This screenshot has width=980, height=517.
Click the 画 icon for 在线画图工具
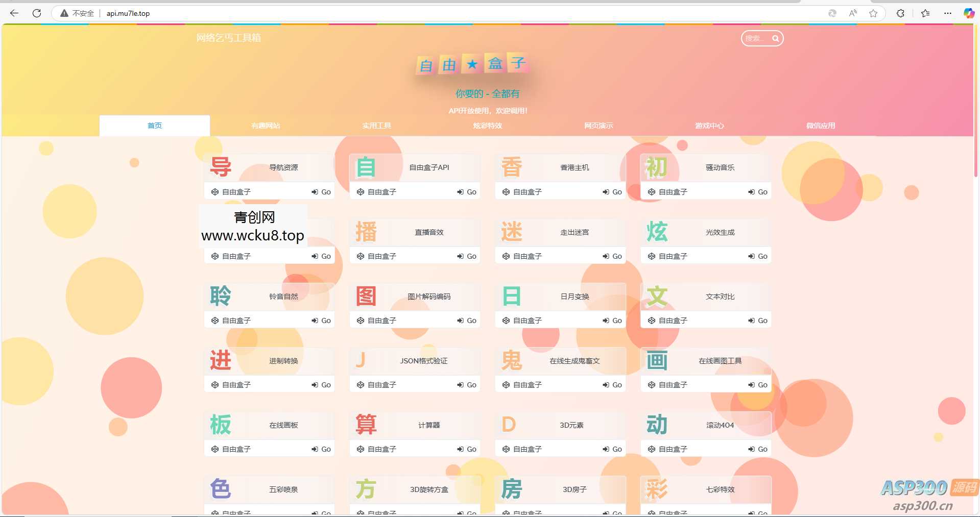point(657,360)
